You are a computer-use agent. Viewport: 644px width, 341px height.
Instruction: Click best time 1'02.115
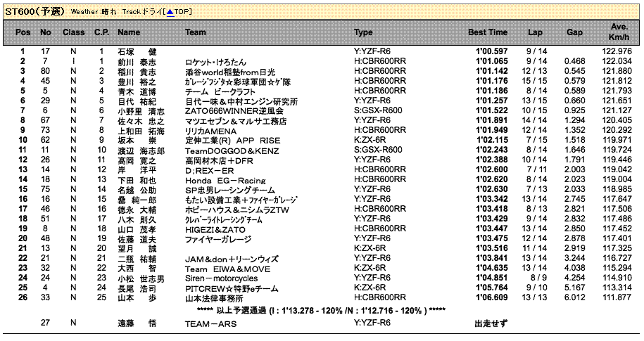click(492, 140)
